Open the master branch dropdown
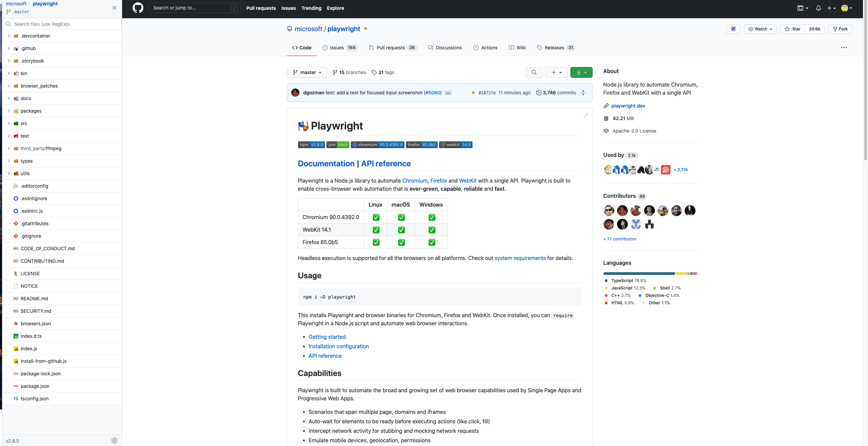868x446 pixels. [307, 72]
